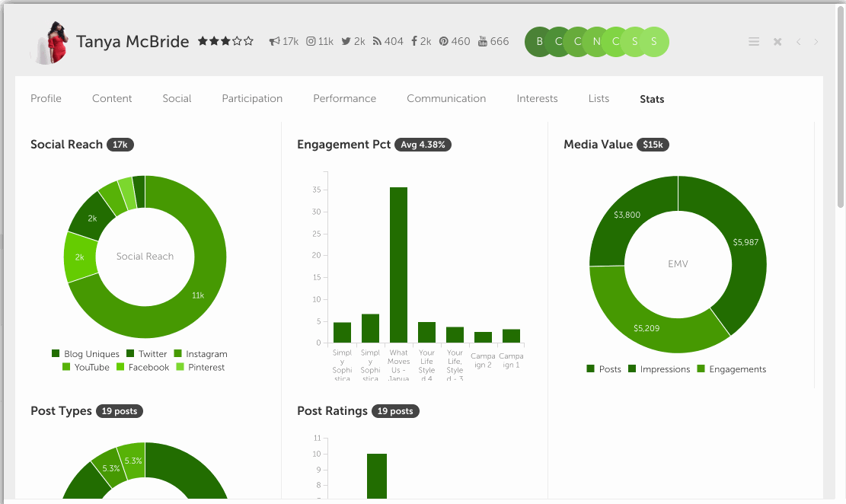This screenshot has width=846, height=504.
Task: Select the RSS feed icon showing 404
Action: pyautogui.click(x=377, y=41)
